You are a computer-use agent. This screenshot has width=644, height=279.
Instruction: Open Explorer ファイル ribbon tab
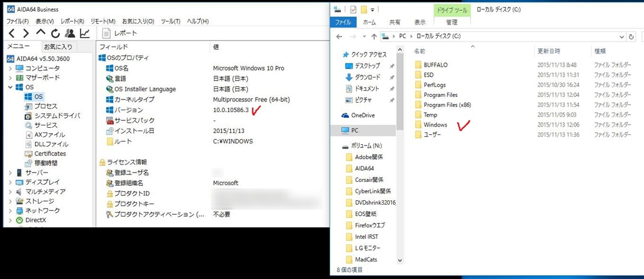click(343, 22)
